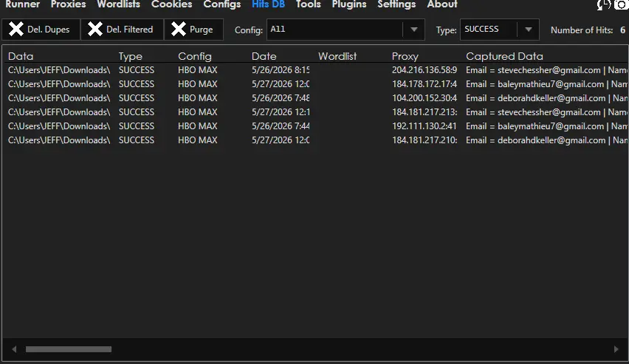This screenshot has height=364, width=629.
Task: Click the date cell 5/27/2026 12:1
Action: (281, 112)
